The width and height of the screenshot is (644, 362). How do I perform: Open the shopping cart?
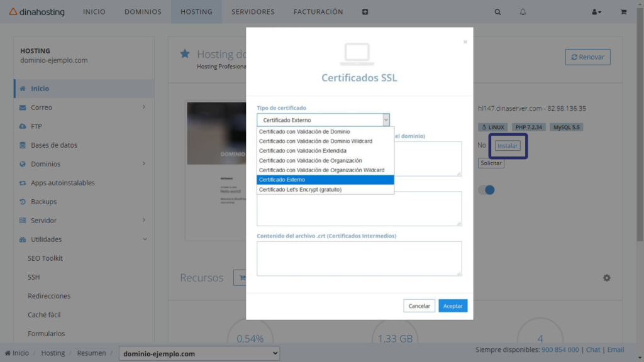click(623, 11)
